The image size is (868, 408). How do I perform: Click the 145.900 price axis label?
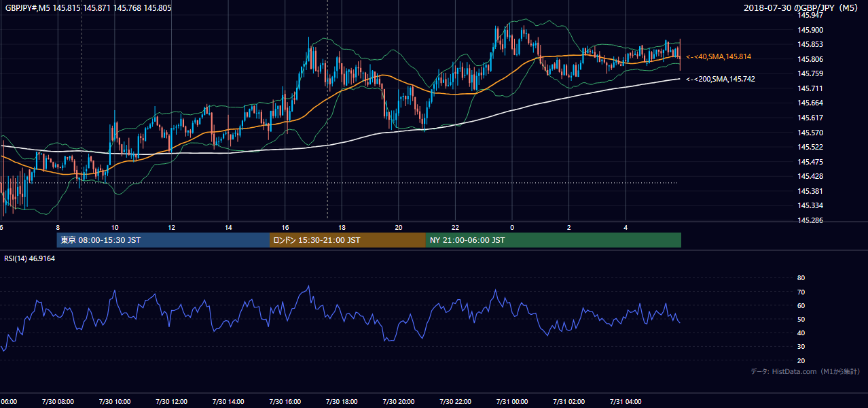click(810, 30)
